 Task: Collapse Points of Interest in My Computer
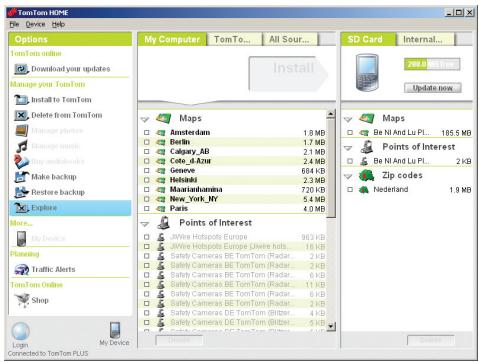[145, 224]
